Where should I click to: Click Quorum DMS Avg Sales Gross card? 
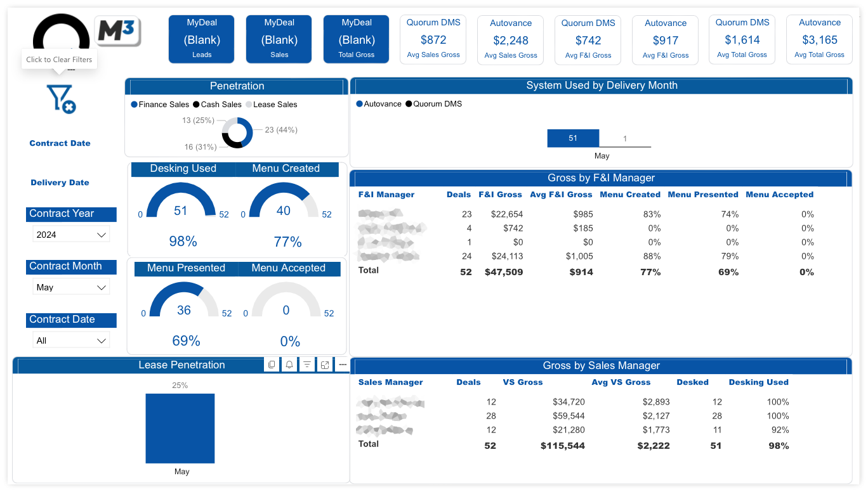[433, 39]
